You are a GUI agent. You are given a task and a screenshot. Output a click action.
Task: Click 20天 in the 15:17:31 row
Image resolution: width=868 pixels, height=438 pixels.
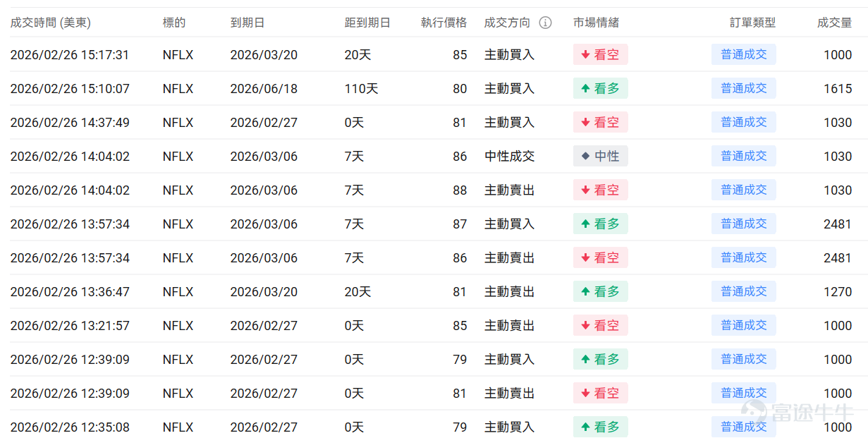[357, 55]
